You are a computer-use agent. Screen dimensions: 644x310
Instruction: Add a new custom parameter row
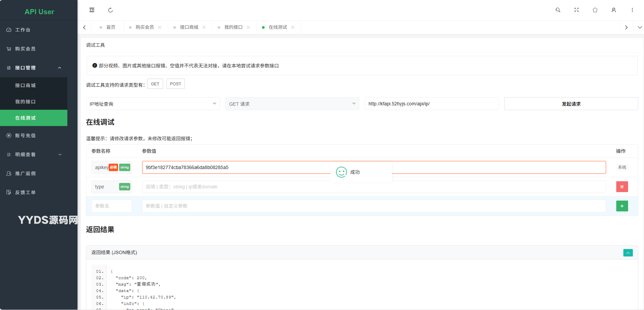pos(622,206)
